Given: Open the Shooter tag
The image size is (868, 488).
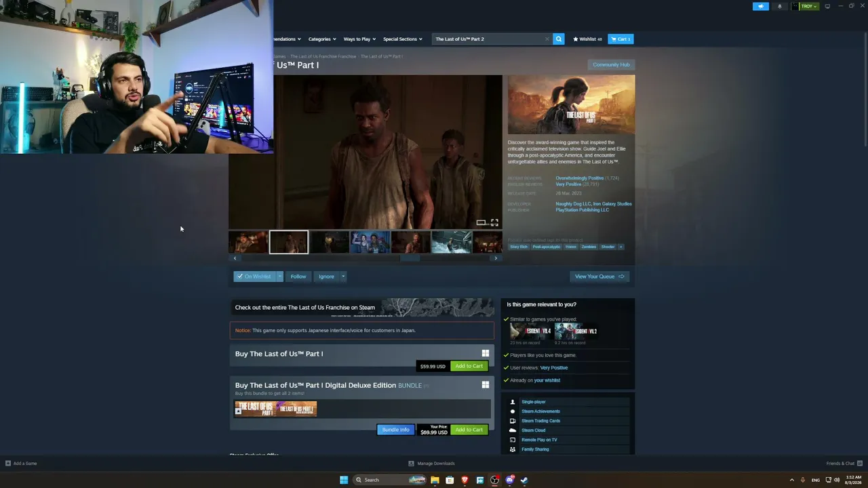Looking at the screenshot, I should coord(608,247).
